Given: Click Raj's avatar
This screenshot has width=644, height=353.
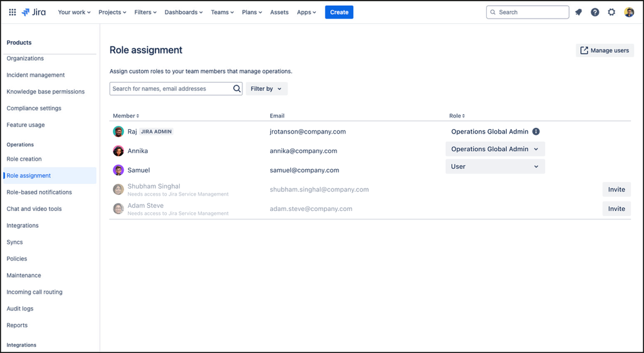Looking at the screenshot, I should [x=118, y=132].
